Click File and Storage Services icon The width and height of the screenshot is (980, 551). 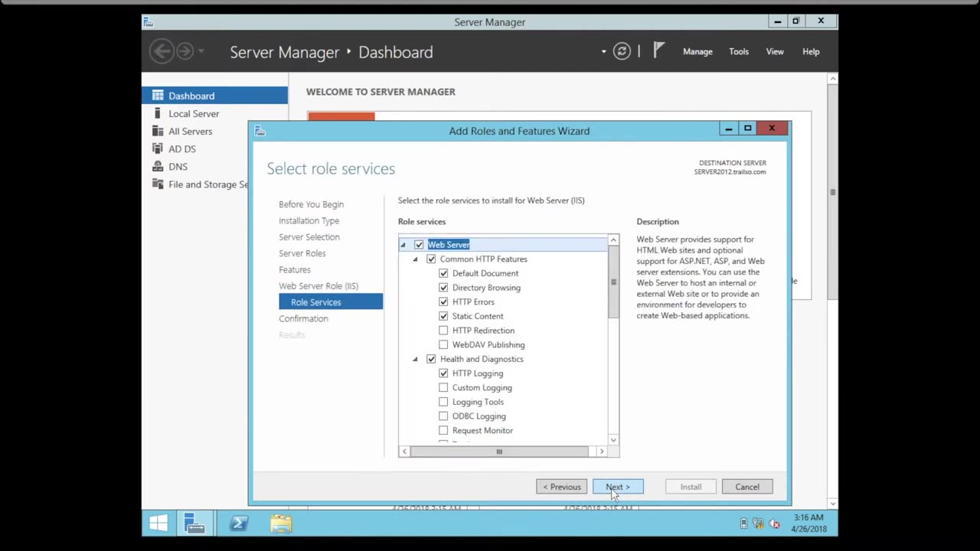click(158, 184)
